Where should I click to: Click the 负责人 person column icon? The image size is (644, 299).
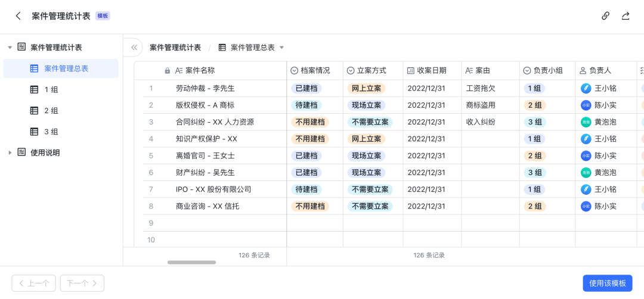[x=583, y=71]
